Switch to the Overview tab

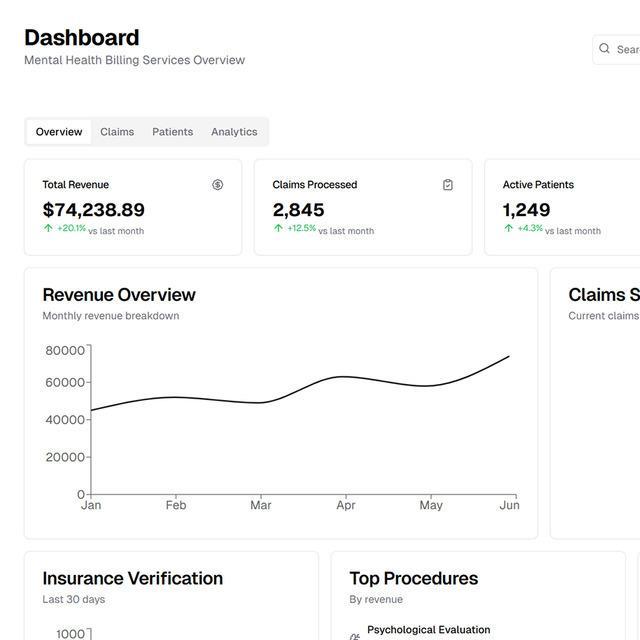[59, 132]
